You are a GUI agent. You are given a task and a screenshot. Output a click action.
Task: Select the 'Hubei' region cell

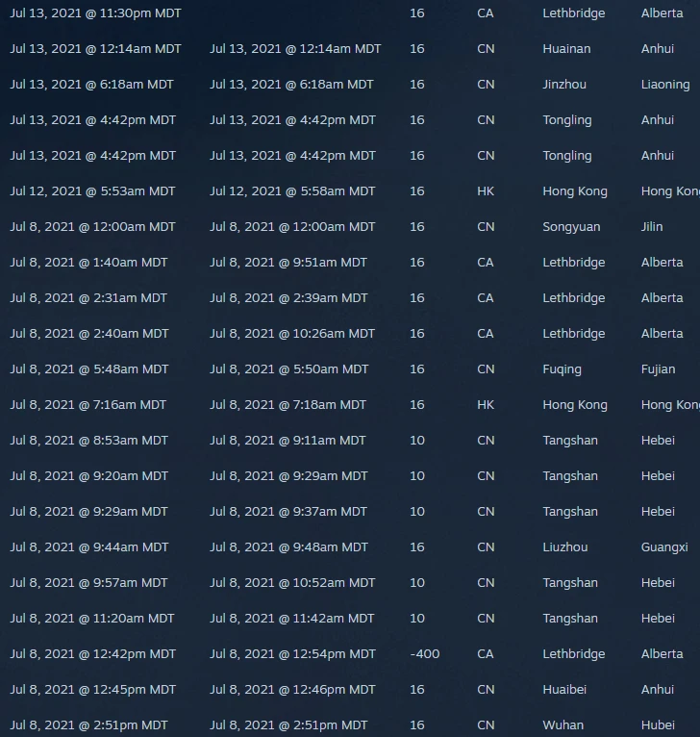658,725
